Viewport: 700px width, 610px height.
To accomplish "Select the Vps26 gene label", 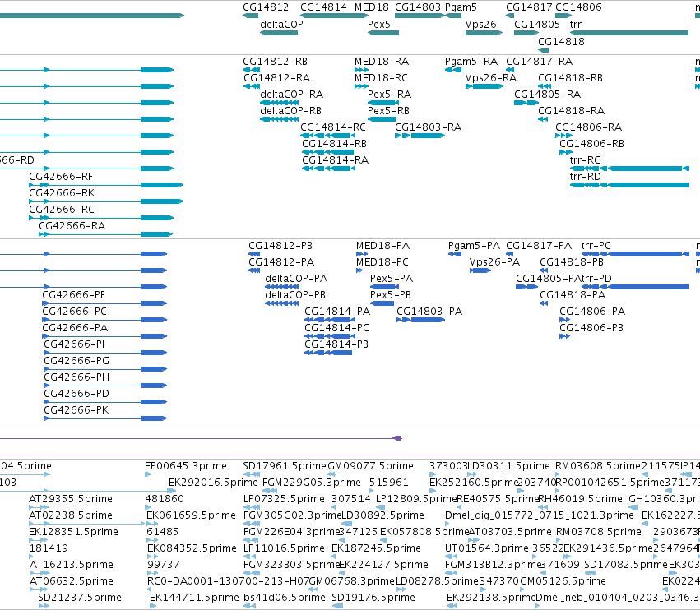I will 481,24.
